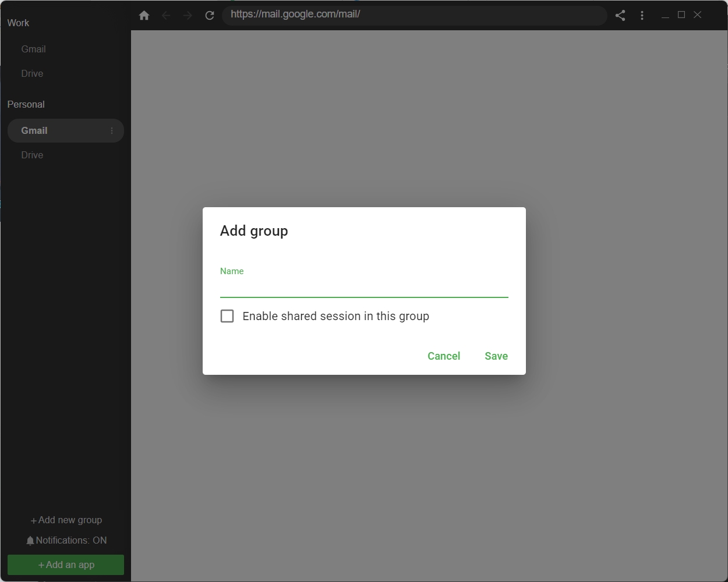Viewport: 728px width, 582px height.
Task: Select the Personal group header
Action: (26, 105)
